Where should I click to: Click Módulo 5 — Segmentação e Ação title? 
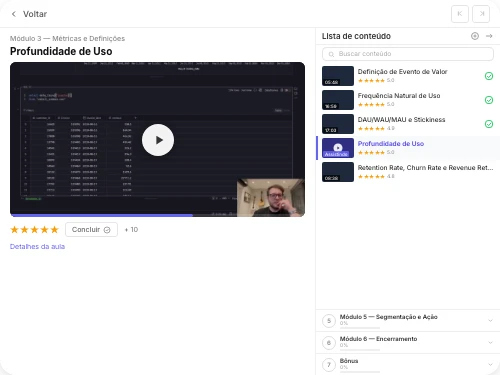[x=389, y=317]
